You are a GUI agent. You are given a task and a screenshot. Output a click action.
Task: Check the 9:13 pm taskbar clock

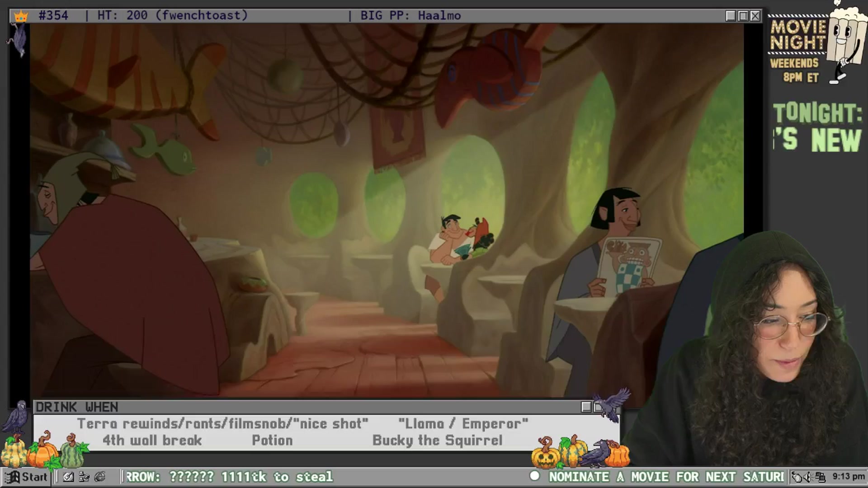(x=848, y=476)
